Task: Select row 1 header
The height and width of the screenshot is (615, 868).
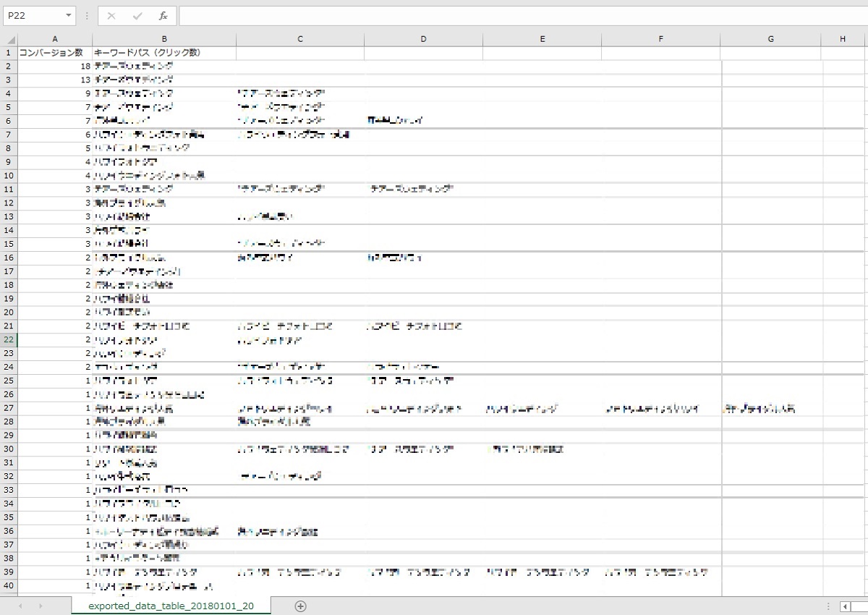Action: pos(9,52)
